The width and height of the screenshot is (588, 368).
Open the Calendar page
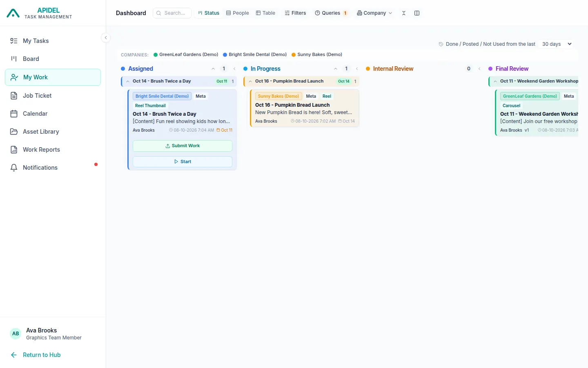pos(53,114)
